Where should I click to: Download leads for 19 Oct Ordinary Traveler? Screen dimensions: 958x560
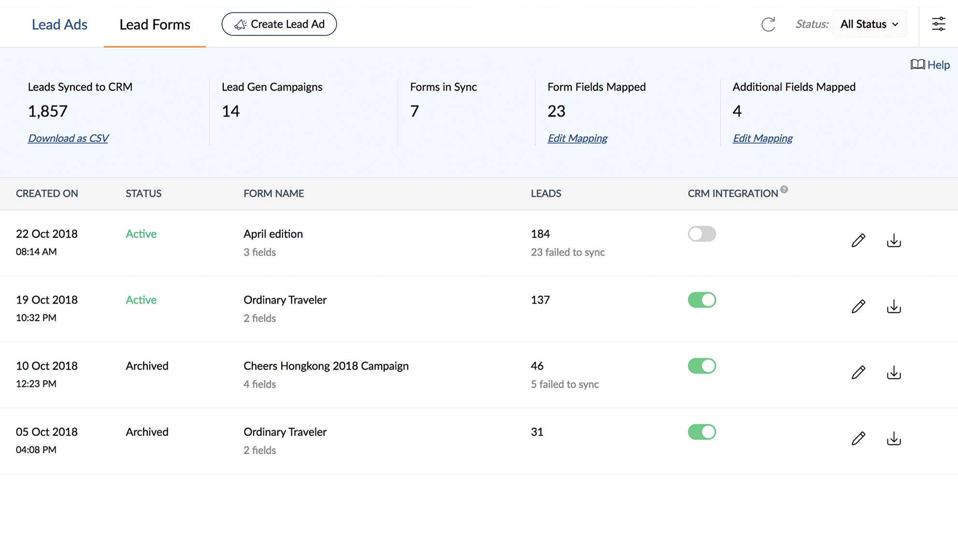894,306
